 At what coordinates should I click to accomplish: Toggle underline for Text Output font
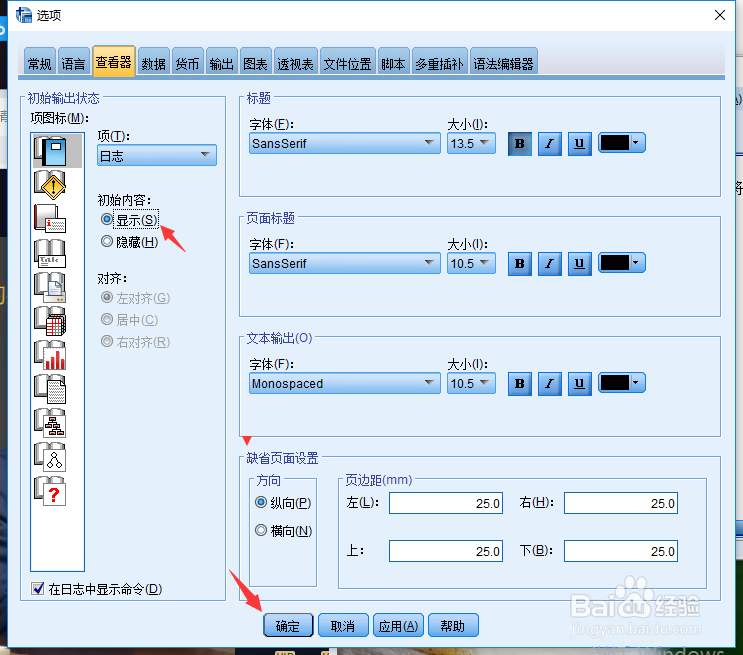coord(579,383)
